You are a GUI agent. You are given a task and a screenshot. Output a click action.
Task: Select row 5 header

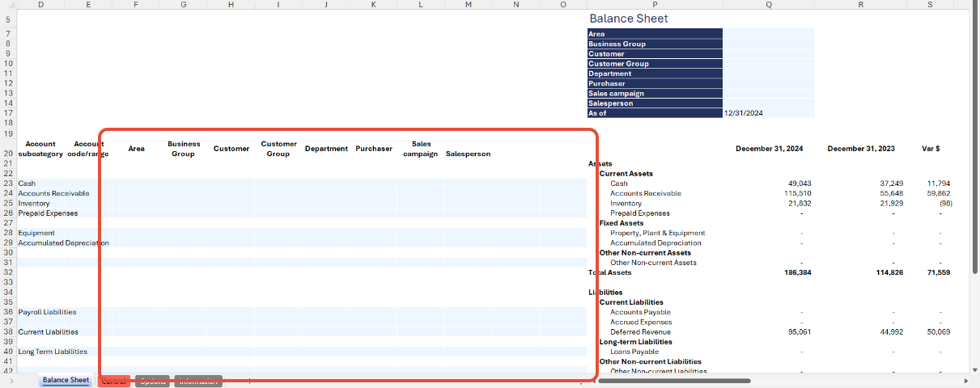point(8,19)
